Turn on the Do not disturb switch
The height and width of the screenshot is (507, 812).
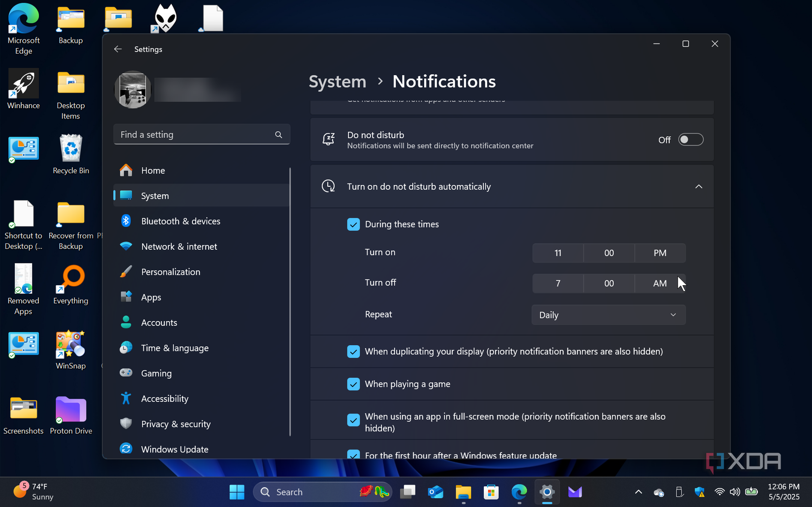click(x=690, y=140)
